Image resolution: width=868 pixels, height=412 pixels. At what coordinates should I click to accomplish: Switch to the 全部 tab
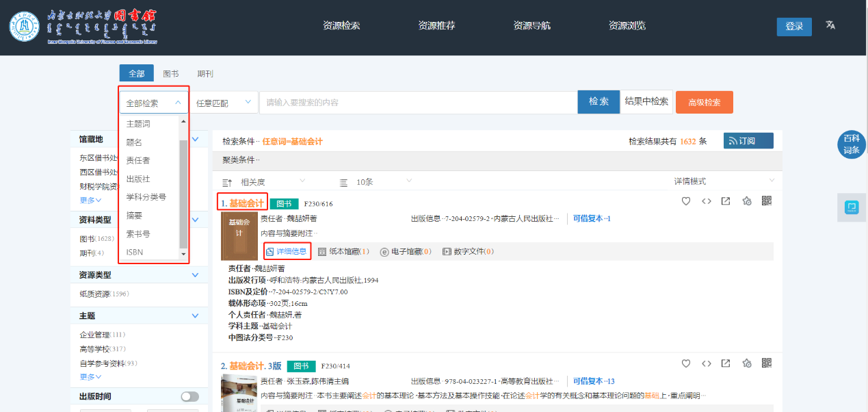136,73
